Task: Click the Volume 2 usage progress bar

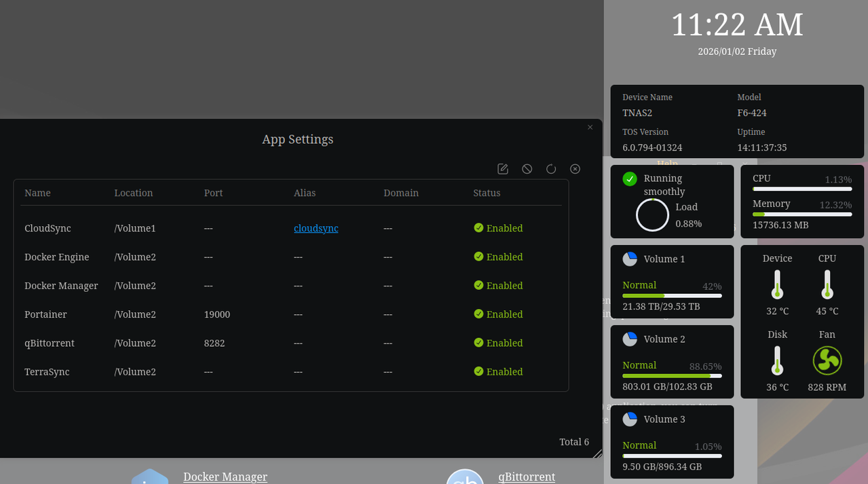Action: tap(672, 375)
